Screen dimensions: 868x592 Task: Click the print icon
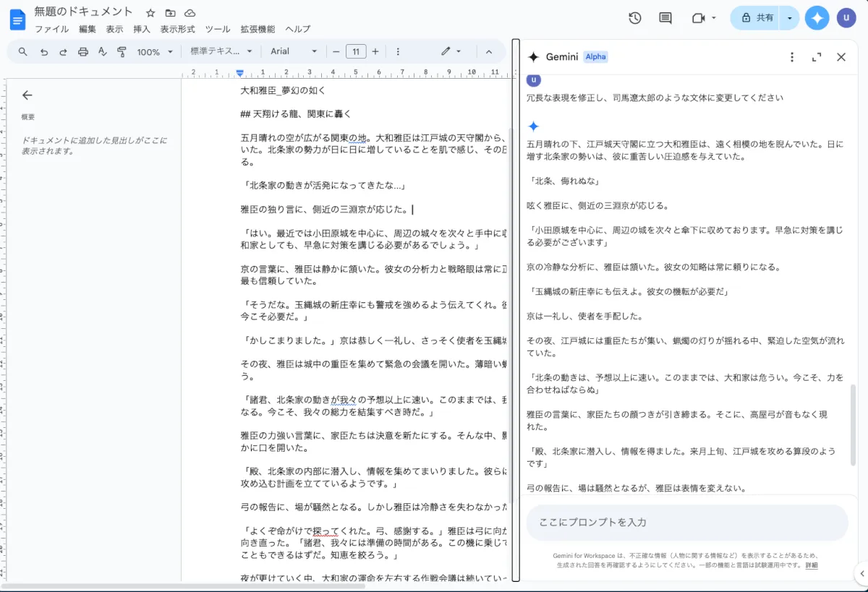pyautogui.click(x=83, y=52)
